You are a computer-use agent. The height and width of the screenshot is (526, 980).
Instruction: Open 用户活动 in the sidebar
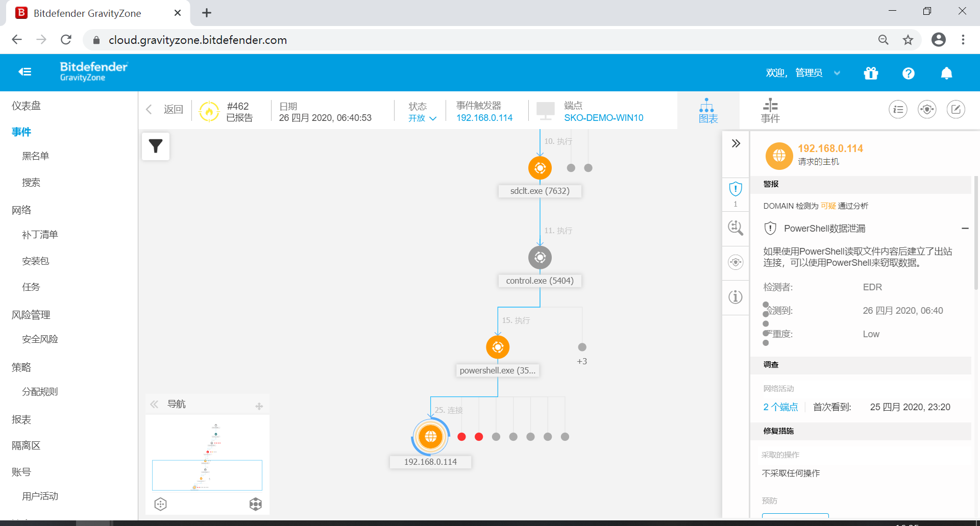click(x=40, y=496)
